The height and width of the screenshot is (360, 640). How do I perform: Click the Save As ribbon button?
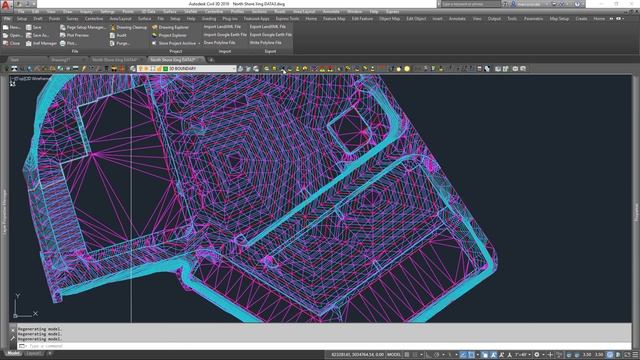pyautogui.click(x=37, y=36)
